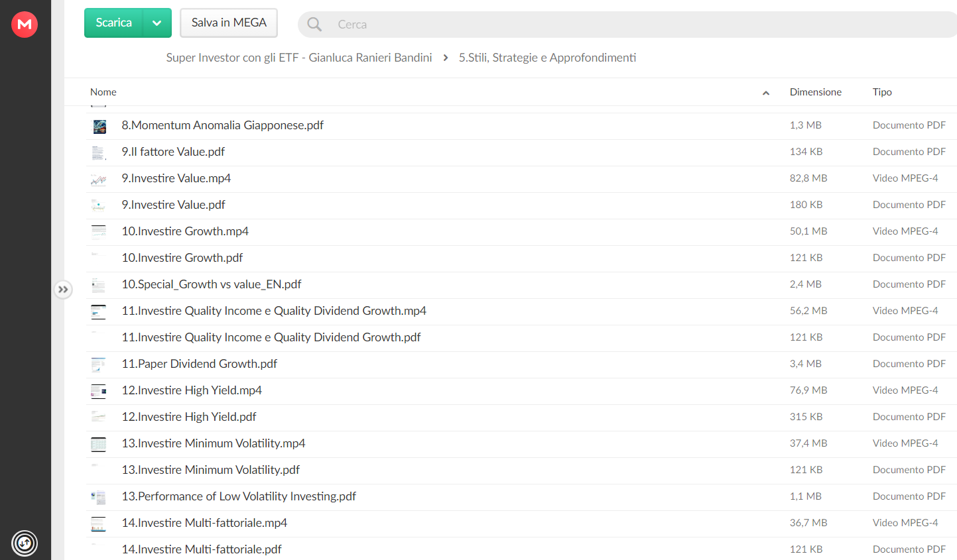Select 9.Il fattore Value.pdf file name
957x560 pixels.
(173, 152)
